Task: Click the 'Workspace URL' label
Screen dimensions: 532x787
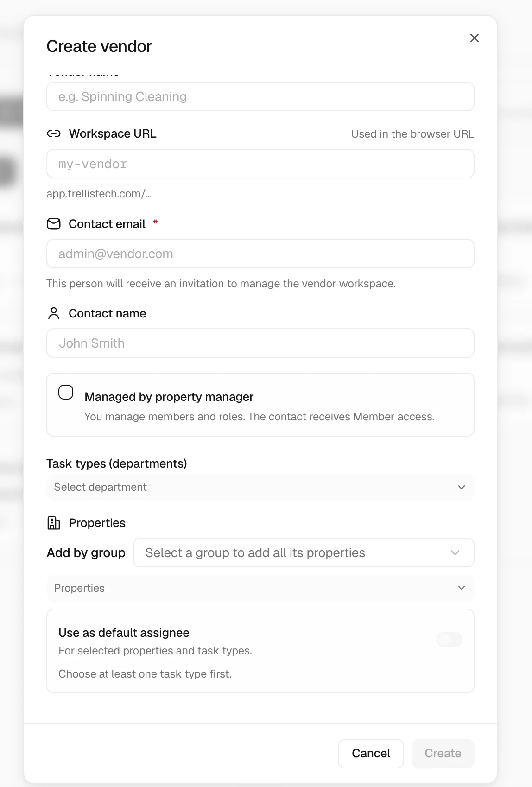Action: pos(113,134)
